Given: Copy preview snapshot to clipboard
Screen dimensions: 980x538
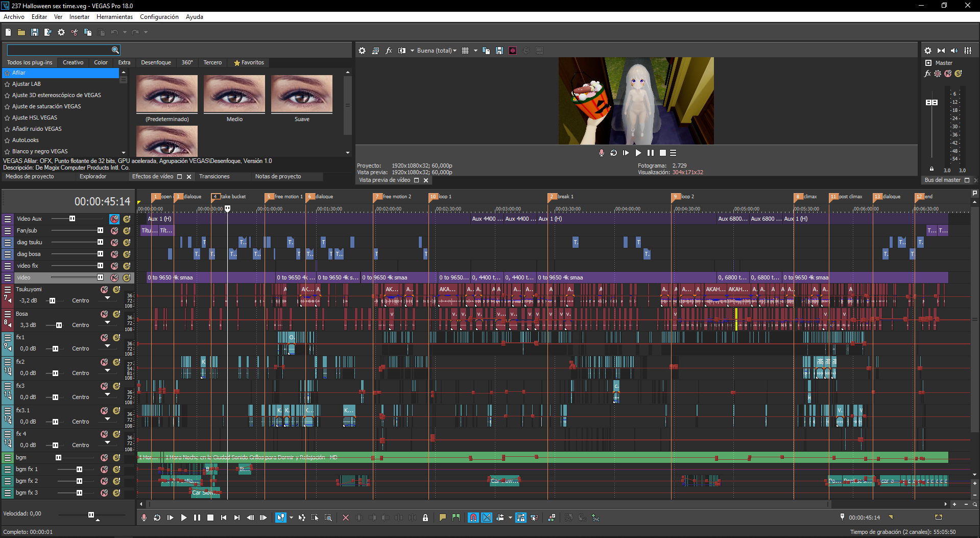Looking at the screenshot, I should pyautogui.click(x=486, y=51).
